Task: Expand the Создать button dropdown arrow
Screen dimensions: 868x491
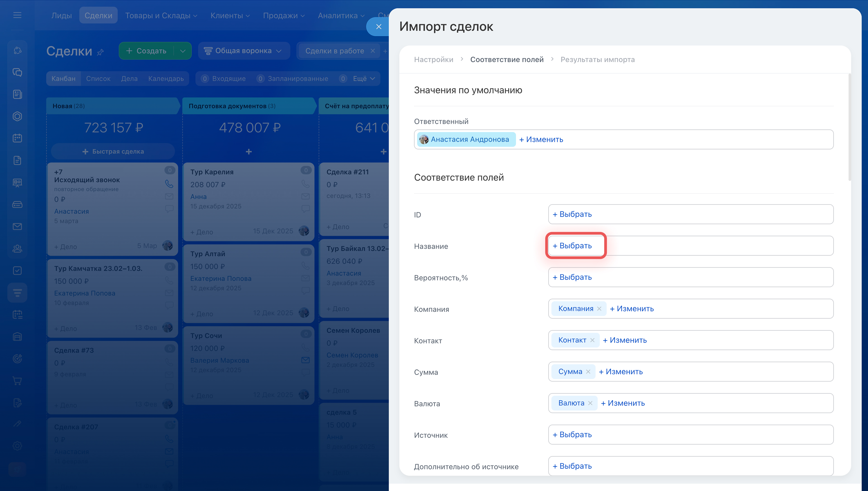Action: tap(183, 51)
